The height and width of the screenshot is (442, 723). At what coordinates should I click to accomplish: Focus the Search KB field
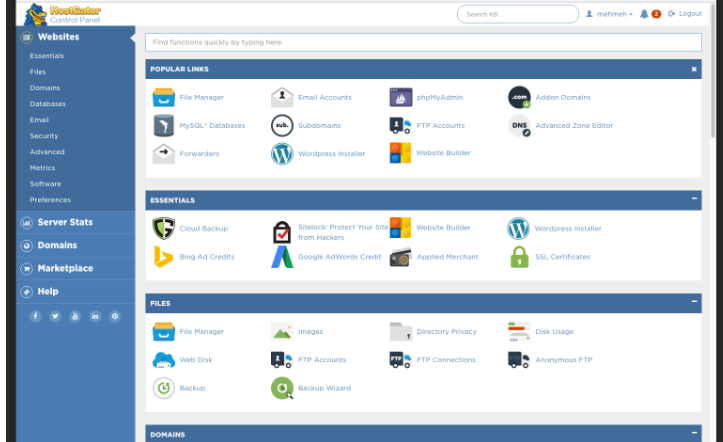(518, 14)
